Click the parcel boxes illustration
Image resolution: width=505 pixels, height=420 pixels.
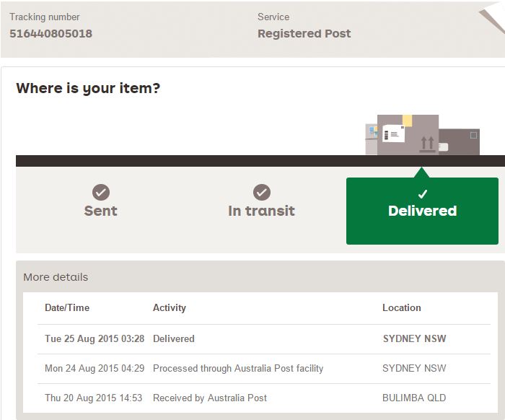[x=422, y=135]
